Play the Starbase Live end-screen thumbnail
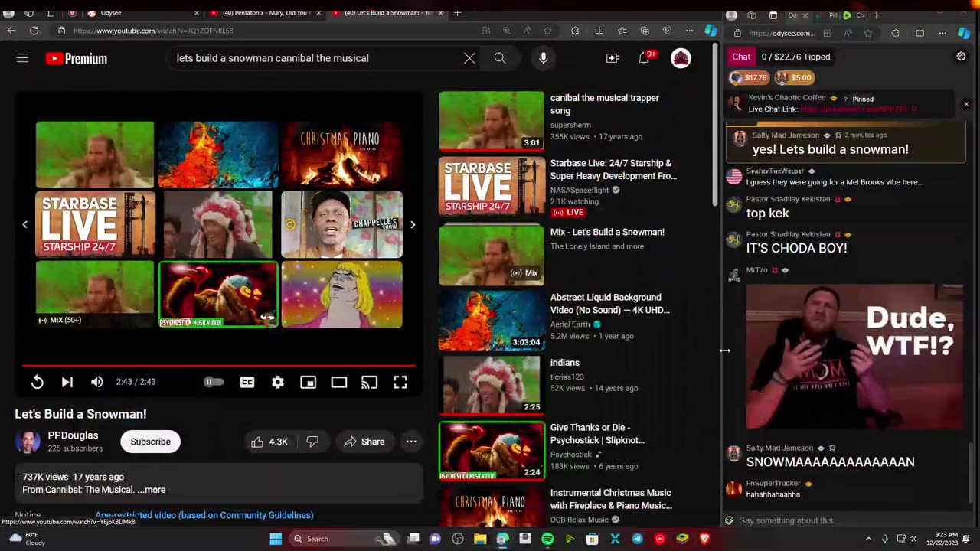Image resolution: width=980 pixels, height=551 pixels. (95, 224)
